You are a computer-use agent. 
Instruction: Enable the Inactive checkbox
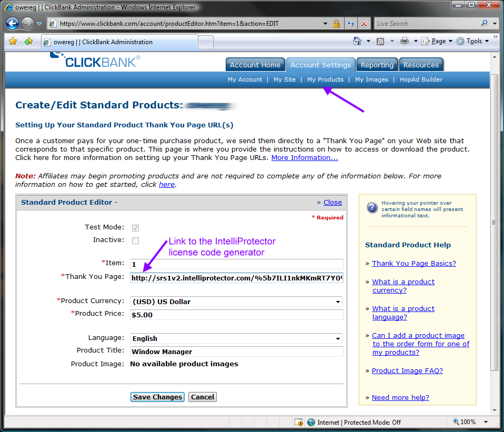point(135,240)
